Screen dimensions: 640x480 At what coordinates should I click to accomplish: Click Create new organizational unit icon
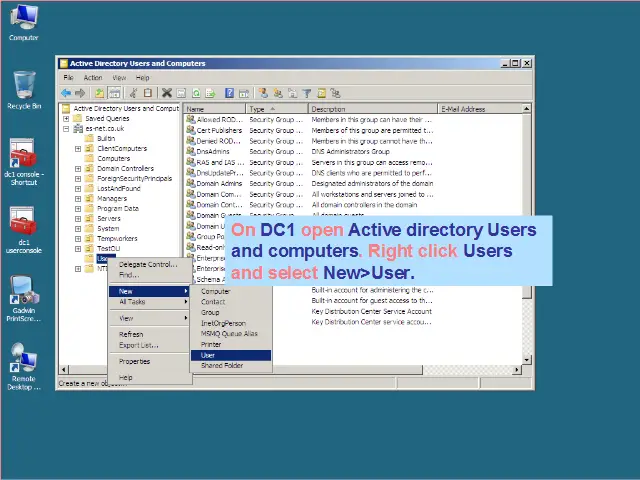tap(293, 93)
